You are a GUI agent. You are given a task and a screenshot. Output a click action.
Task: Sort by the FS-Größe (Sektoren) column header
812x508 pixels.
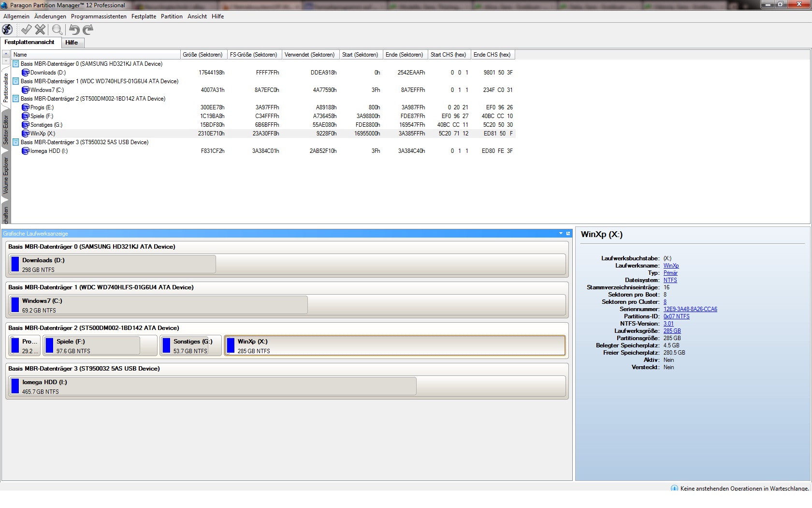(x=254, y=55)
